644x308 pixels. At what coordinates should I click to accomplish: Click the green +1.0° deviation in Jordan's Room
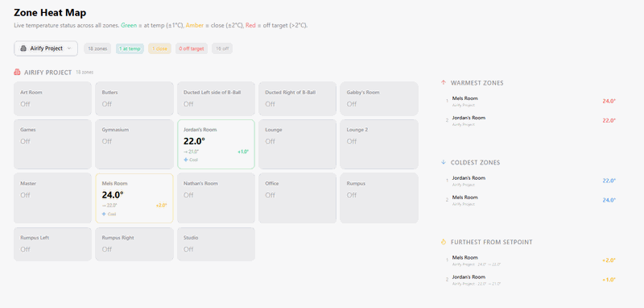pyautogui.click(x=243, y=152)
